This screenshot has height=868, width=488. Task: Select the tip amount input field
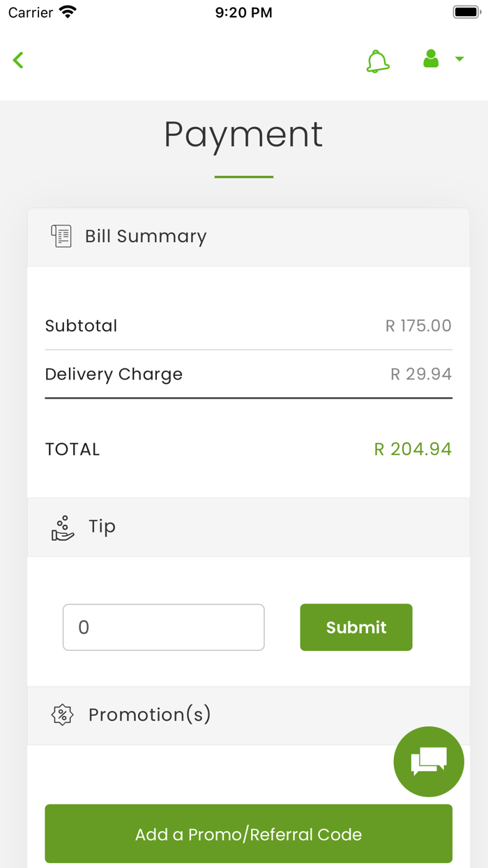pyautogui.click(x=163, y=627)
